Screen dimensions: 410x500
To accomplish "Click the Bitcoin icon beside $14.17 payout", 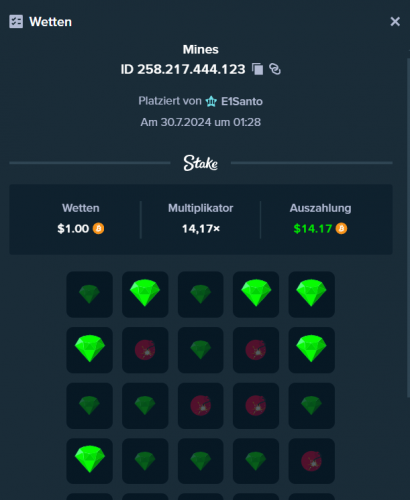I will pos(341,229).
